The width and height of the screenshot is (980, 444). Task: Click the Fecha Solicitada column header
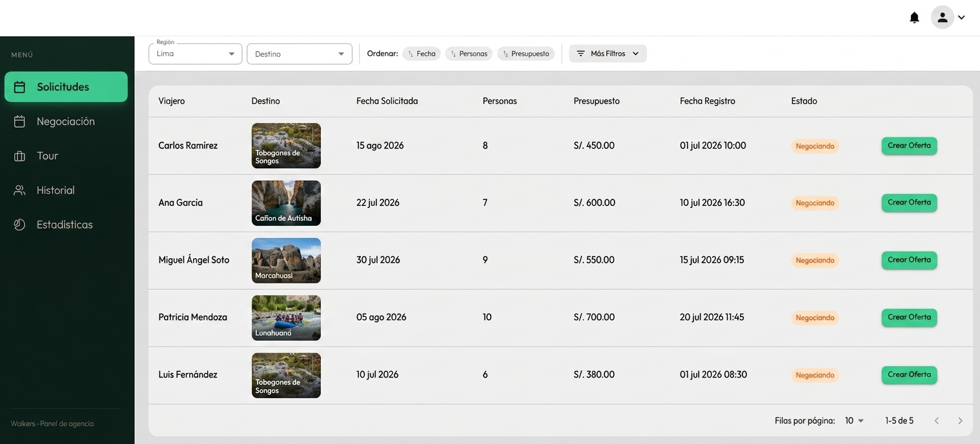(x=387, y=101)
